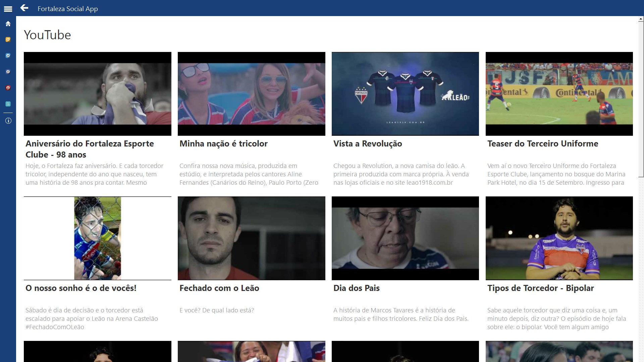The image size is (644, 362).
Task: Open the hamburger navigation menu
Action: coord(8,9)
